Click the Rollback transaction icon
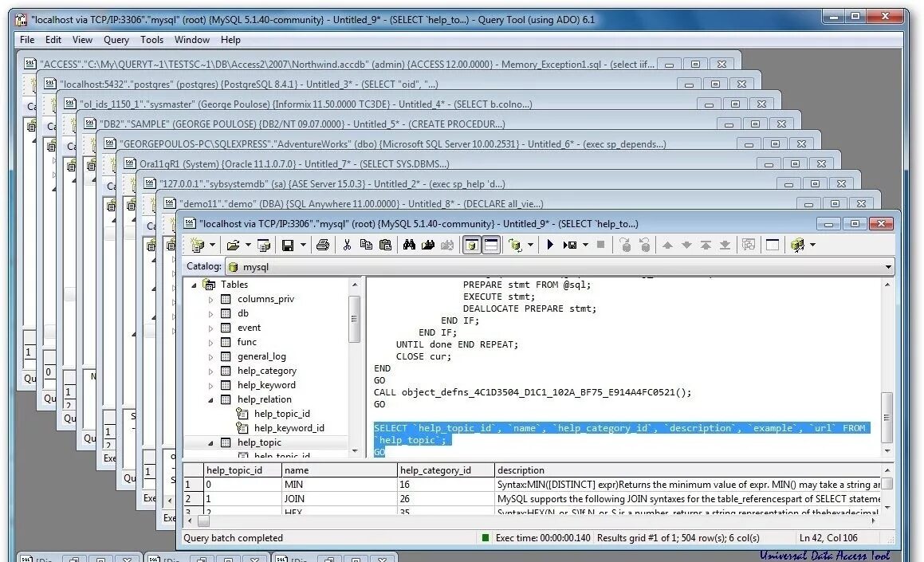 click(x=645, y=245)
